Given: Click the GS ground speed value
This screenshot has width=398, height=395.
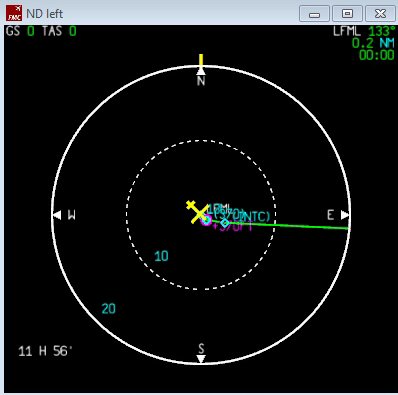Looking at the screenshot, I should point(31,31).
